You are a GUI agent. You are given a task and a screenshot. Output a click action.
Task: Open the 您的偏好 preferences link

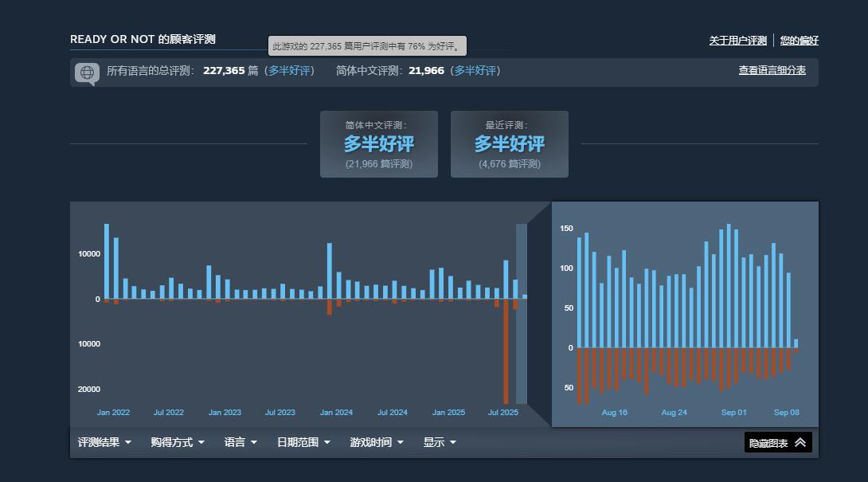coord(799,41)
